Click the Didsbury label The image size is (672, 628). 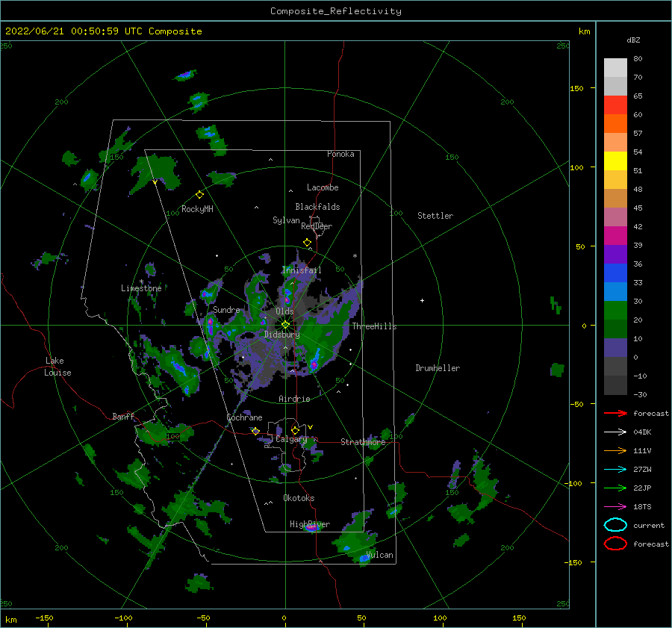pyautogui.click(x=282, y=335)
